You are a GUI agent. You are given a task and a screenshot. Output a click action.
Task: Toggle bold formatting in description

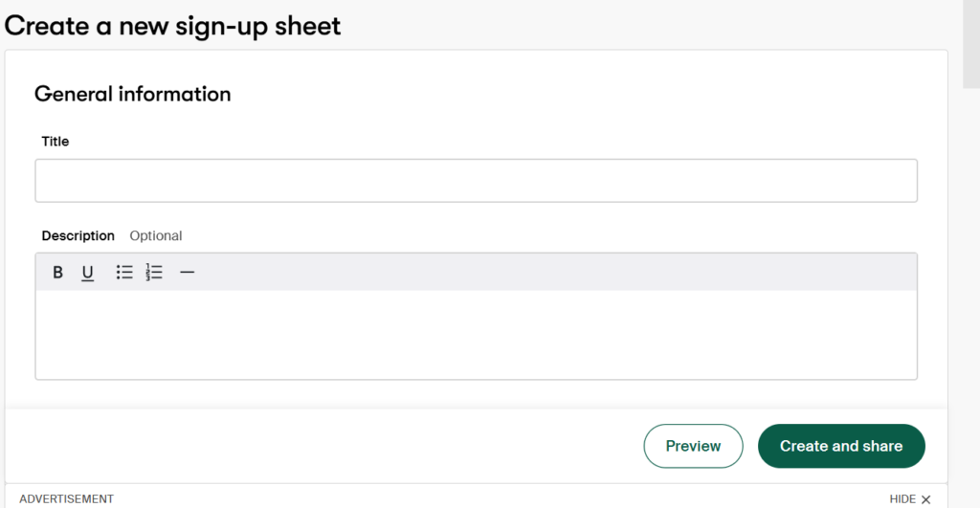click(x=57, y=273)
